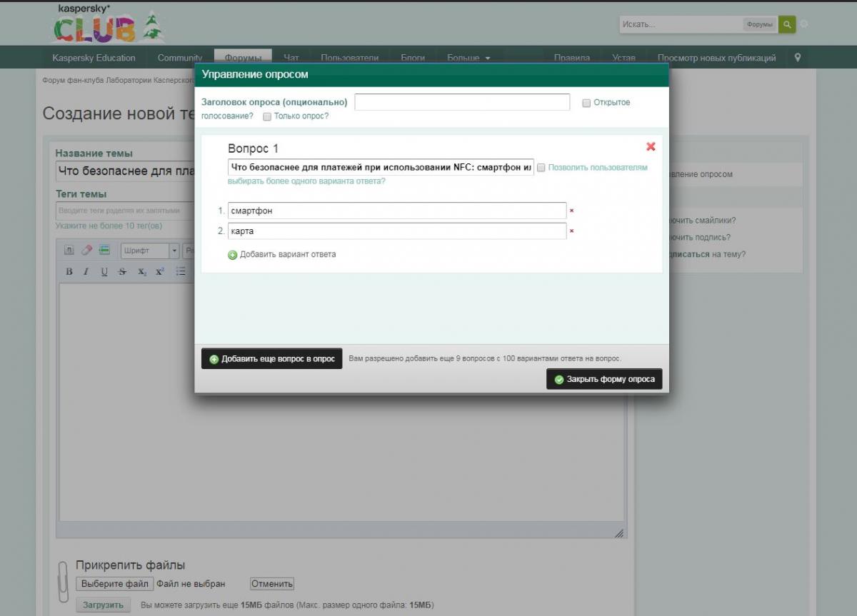The width and height of the screenshot is (857, 616).
Task: Delete the 'смартфон' answer option
Action: coord(571,211)
